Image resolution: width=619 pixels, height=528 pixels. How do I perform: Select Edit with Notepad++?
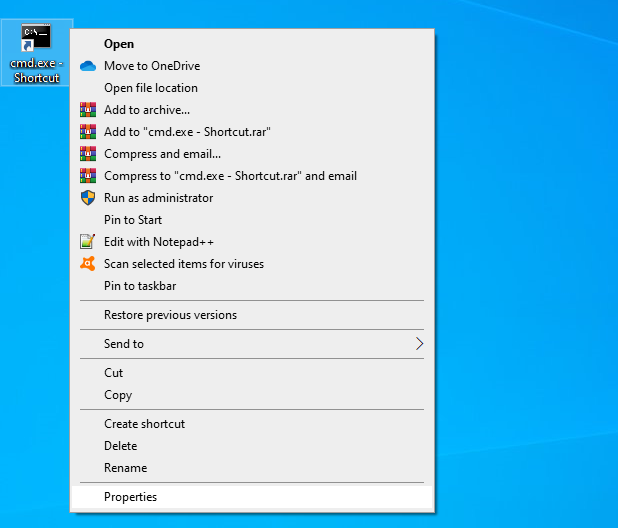(x=252, y=242)
